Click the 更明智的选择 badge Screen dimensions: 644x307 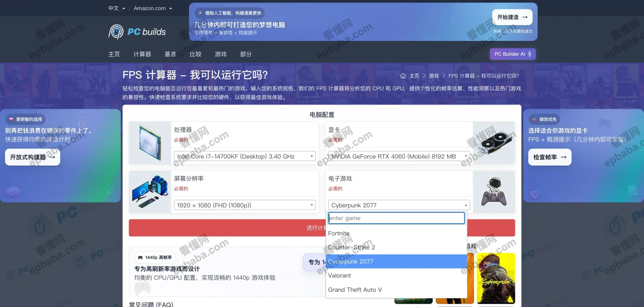pyautogui.click(x=26, y=119)
